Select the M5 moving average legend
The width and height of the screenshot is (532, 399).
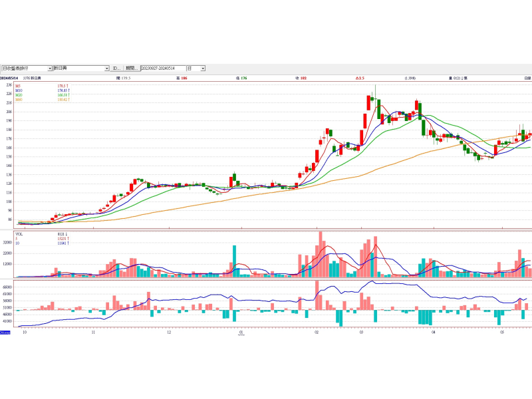[x=19, y=86]
